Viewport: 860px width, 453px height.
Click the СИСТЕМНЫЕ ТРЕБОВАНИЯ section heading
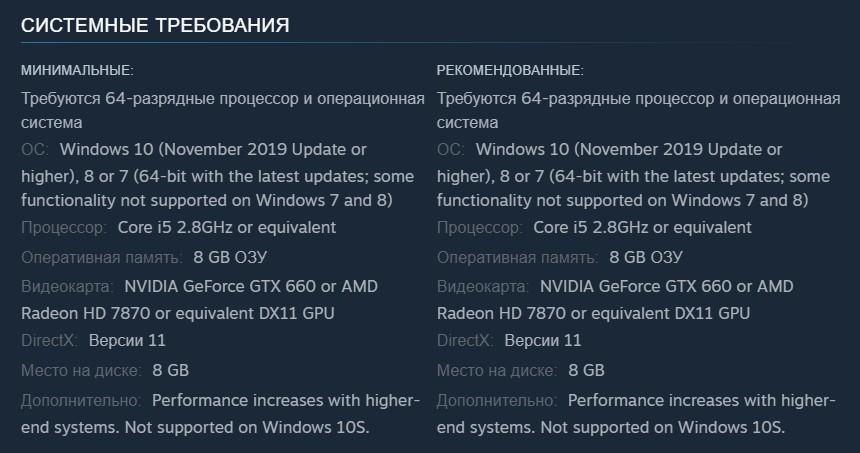pos(155,26)
